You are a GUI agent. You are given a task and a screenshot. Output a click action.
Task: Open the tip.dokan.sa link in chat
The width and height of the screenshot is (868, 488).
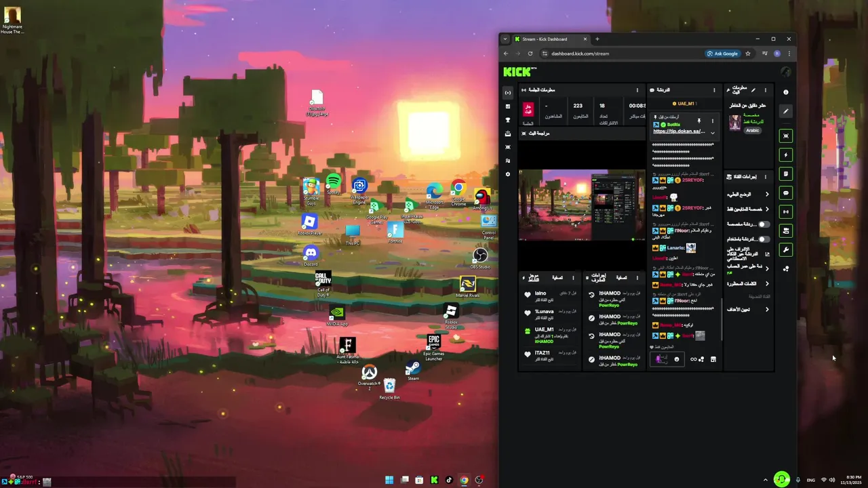679,131
